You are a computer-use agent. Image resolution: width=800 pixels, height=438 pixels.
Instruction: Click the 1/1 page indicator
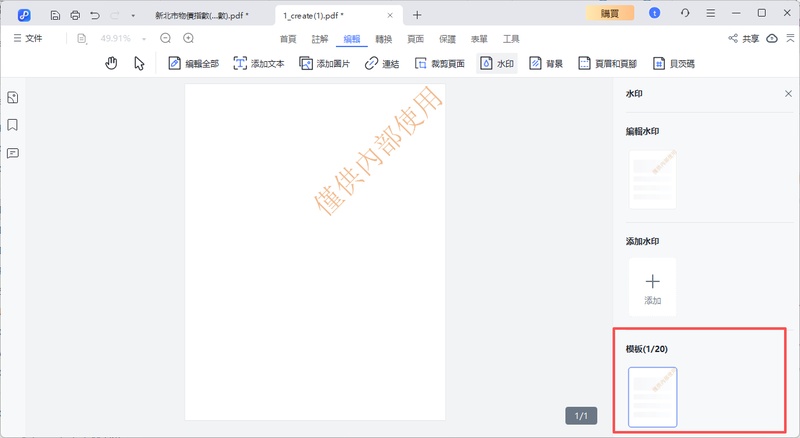581,416
